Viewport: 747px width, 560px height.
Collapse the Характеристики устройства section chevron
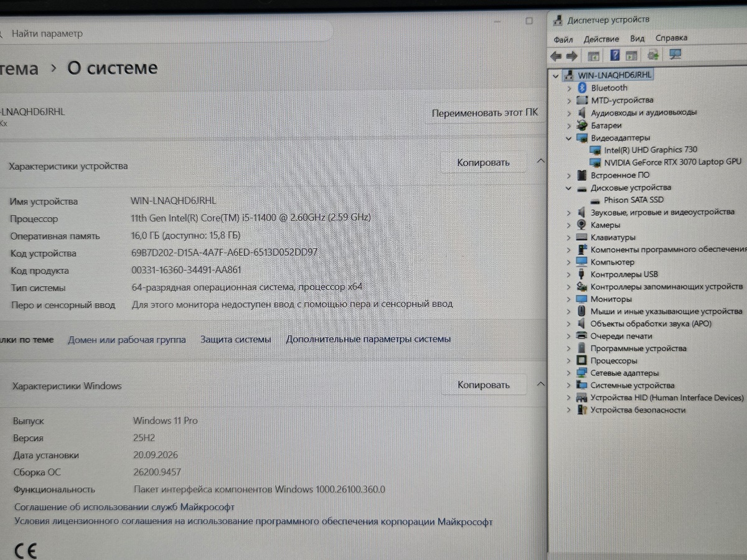point(540,162)
